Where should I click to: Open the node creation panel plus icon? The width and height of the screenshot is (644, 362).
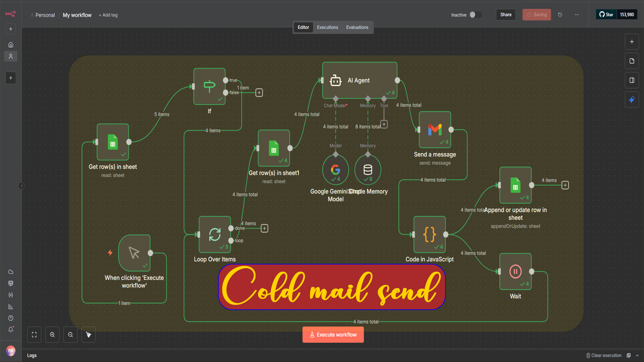[632, 42]
